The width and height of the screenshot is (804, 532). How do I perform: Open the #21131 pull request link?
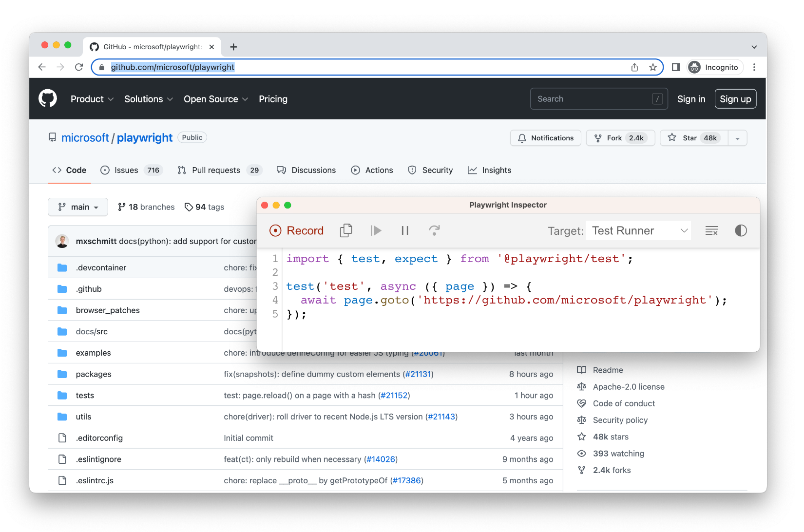[x=418, y=374]
